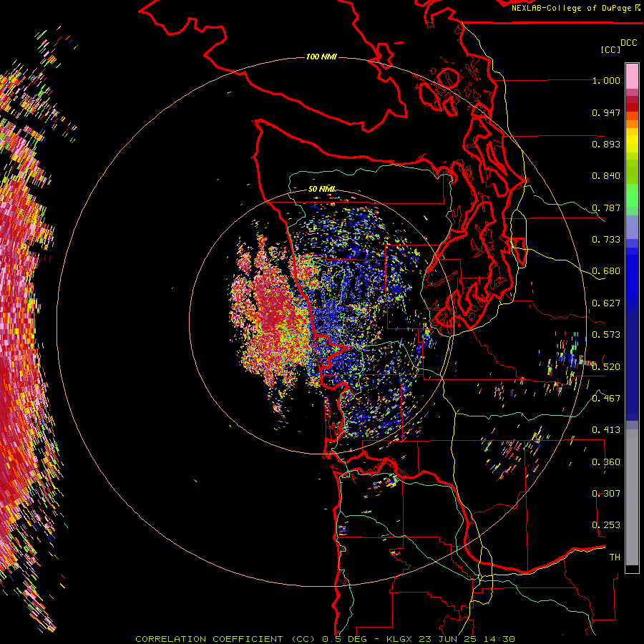Viewport: 644px width, 644px height.
Task: Click the KLGX radar site identifier
Action: (x=399, y=639)
